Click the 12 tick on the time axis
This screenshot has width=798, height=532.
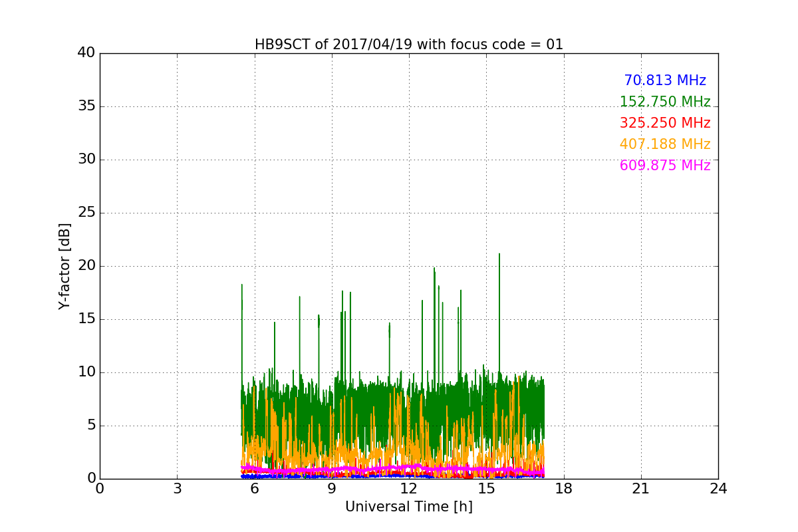click(x=409, y=489)
